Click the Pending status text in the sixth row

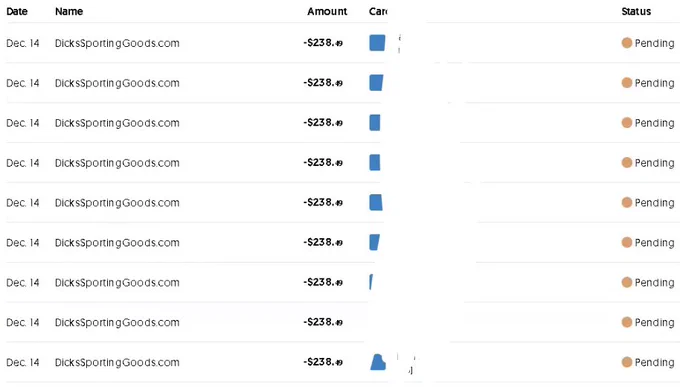[654, 243]
